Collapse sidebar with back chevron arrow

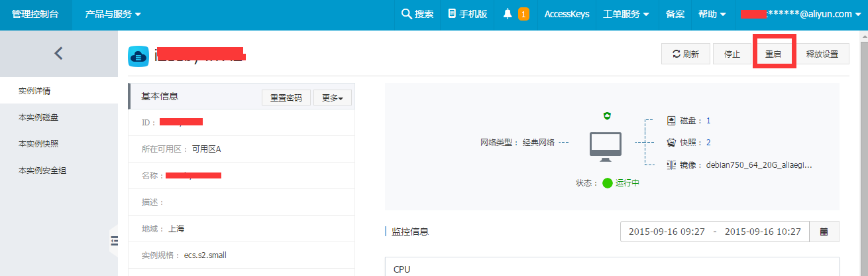click(x=58, y=53)
